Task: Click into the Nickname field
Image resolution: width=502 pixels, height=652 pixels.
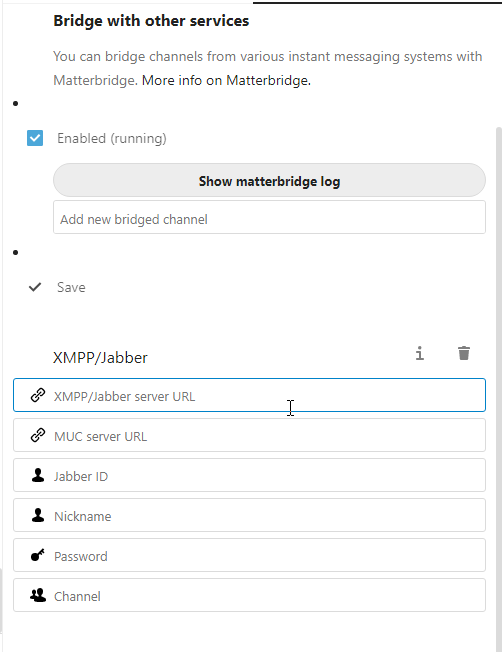Action: click(250, 515)
